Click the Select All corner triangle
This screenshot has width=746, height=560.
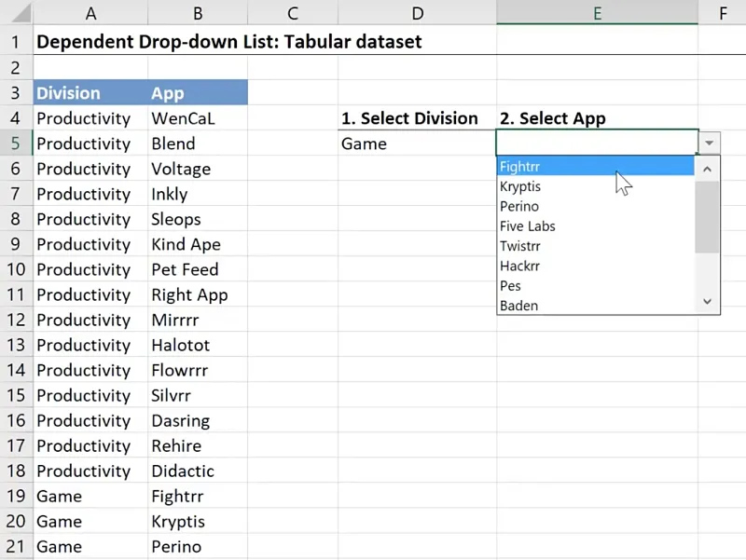(x=17, y=13)
